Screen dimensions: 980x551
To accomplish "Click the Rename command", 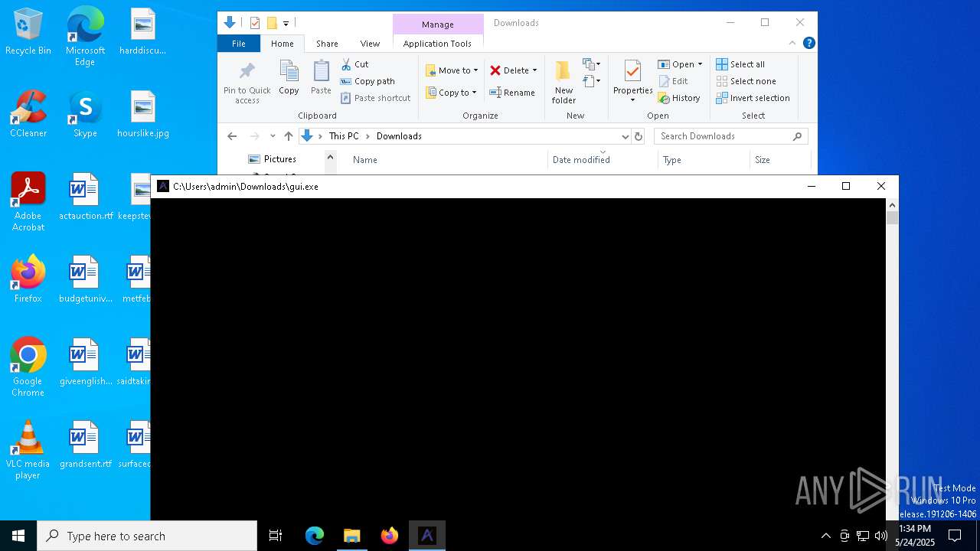I will pos(512,93).
